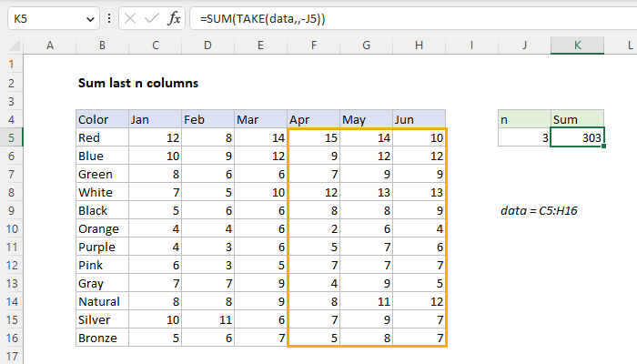Select row 4 header
Viewport: 637px width, 364px height.
[11, 119]
